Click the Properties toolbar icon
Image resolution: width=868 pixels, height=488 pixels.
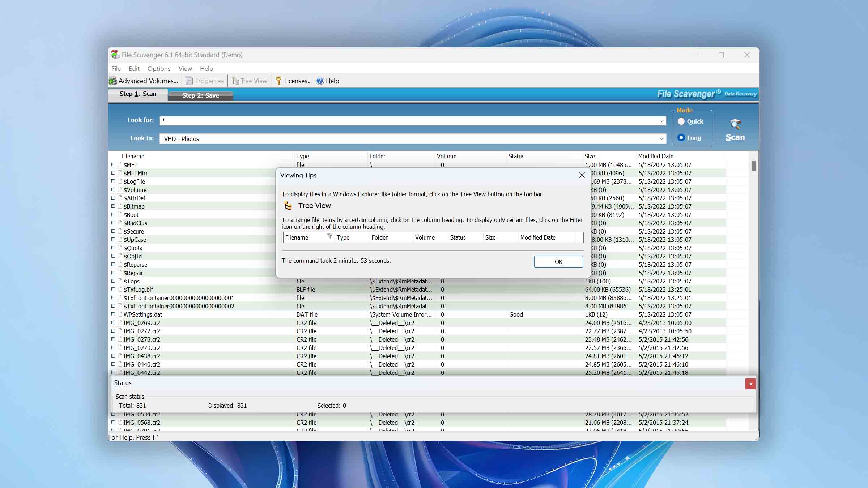click(189, 81)
